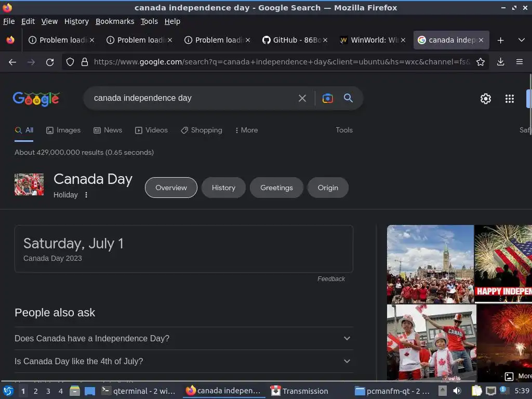Switch to virtual desktop 2

36,391
